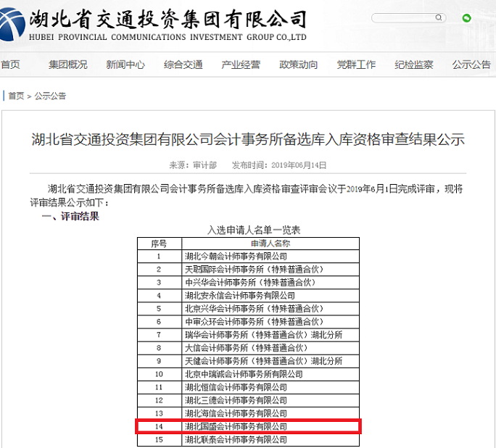
Task: Select 湖北联泰会计师事务有限公司 cell
Action: (x=270, y=440)
